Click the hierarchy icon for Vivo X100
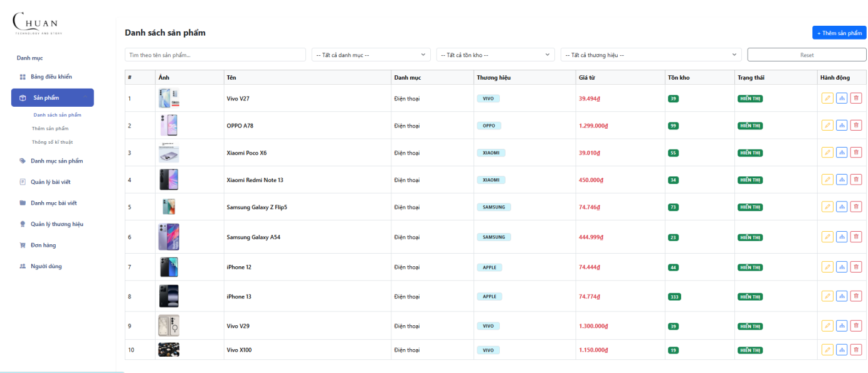Image resolution: width=868 pixels, height=373 pixels. pyautogui.click(x=842, y=350)
